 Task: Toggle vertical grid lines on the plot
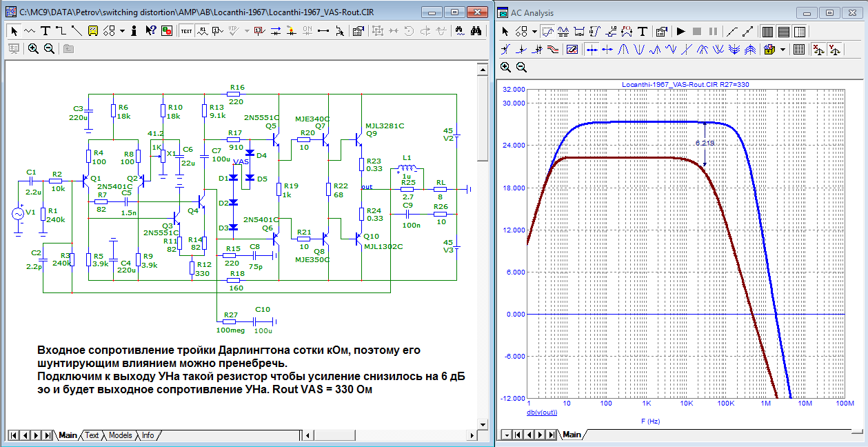coord(767,31)
